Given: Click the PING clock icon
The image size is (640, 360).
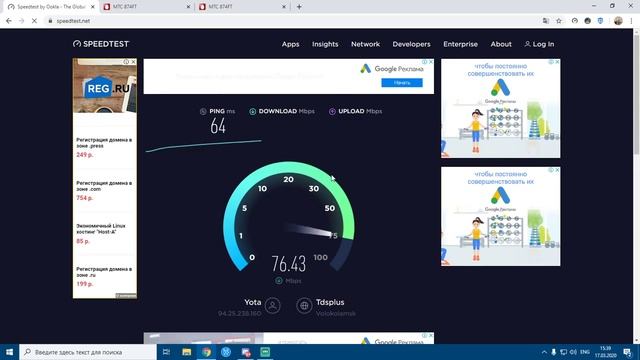Looking at the screenshot, I should coord(203,111).
